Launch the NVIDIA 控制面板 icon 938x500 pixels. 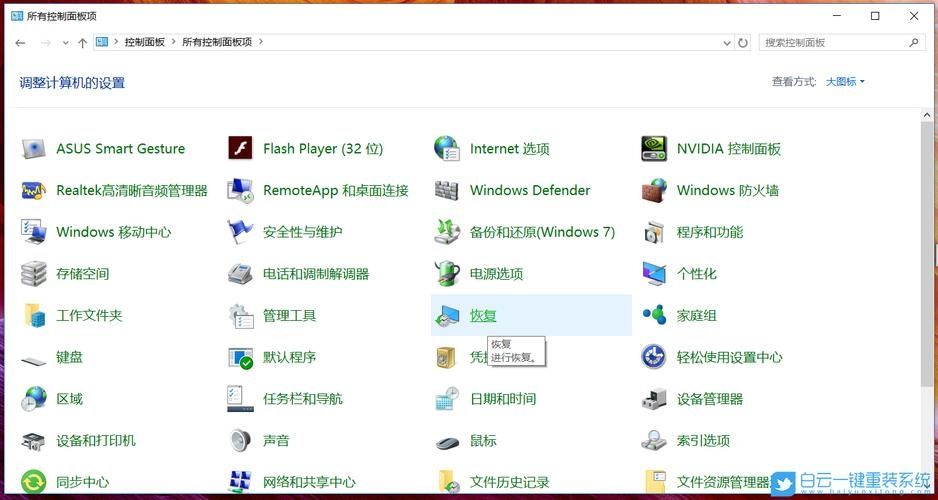(x=654, y=148)
